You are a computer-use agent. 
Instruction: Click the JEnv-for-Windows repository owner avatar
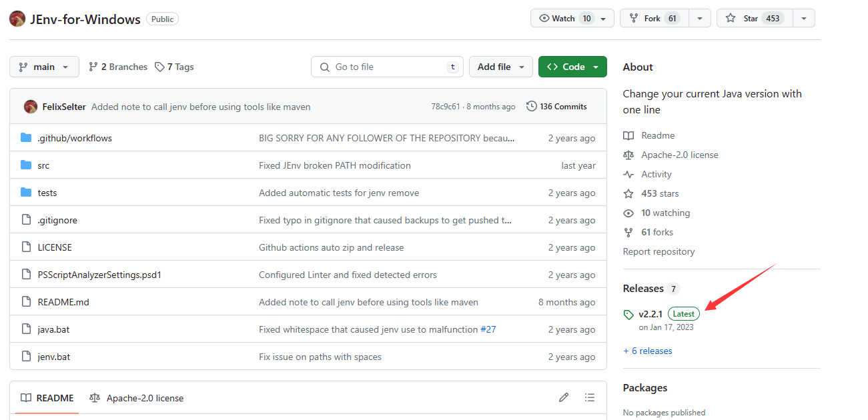tap(17, 19)
